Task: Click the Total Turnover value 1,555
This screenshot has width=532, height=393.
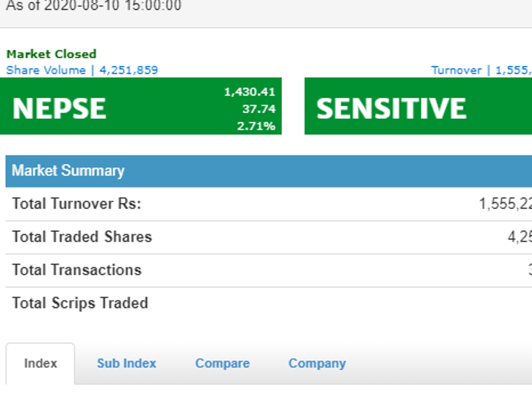Action: pyautogui.click(x=505, y=204)
